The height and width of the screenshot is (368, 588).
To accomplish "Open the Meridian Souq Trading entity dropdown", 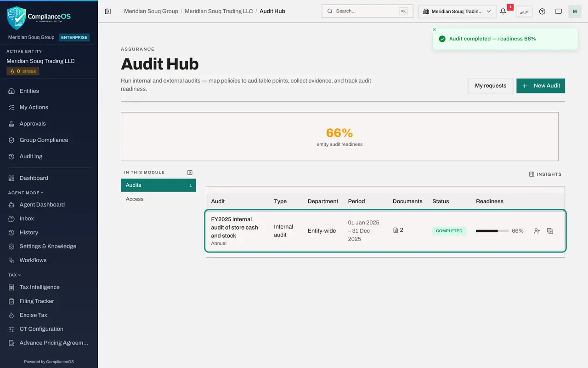I will click(x=457, y=11).
